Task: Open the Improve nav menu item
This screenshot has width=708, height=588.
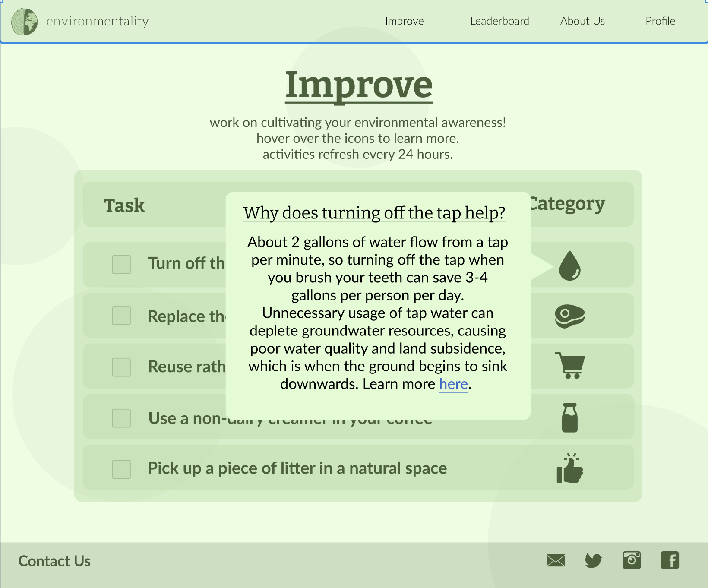Action: (405, 21)
